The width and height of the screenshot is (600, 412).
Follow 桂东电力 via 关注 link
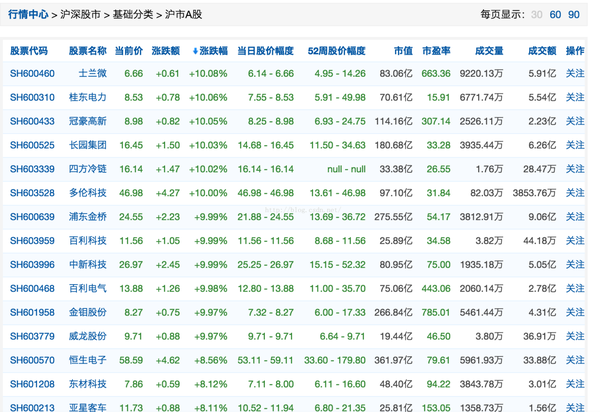pyautogui.click(x=575, y=98)
